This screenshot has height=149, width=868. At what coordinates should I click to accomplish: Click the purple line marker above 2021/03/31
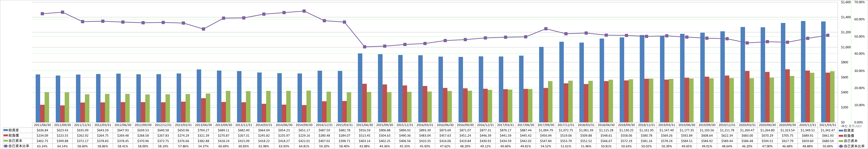coord(828,35)
